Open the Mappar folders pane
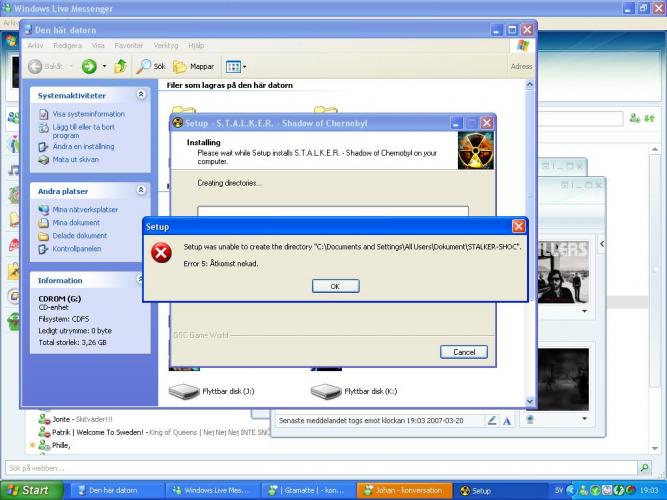The width and height of the screenshot is (667, 500). pos(194,66)
